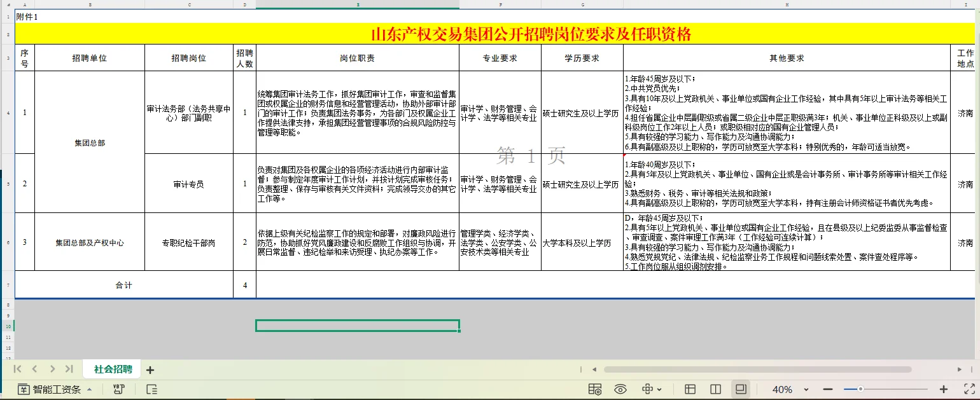Screen dimensions: 980x400
Task: Click the 专职纪检干部岗 cell
Action: 189,243
